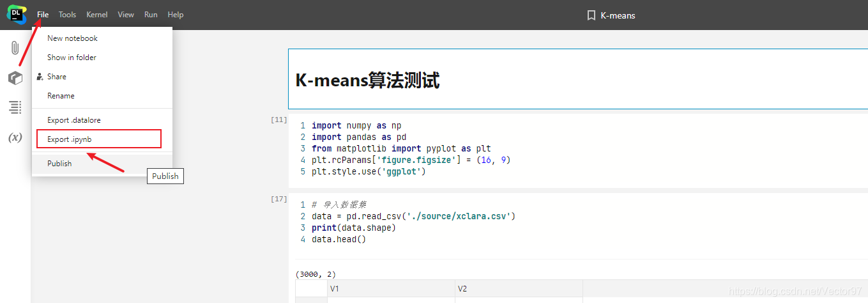Choose New notebook from File menu
Viewport: 868px width, 303px height.
(102, 38)
